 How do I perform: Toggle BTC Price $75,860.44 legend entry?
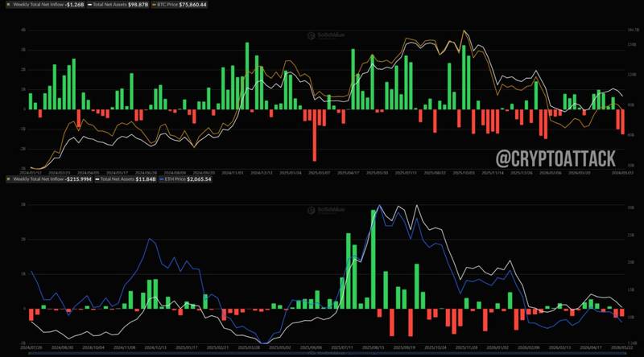[x=180, y=5]
